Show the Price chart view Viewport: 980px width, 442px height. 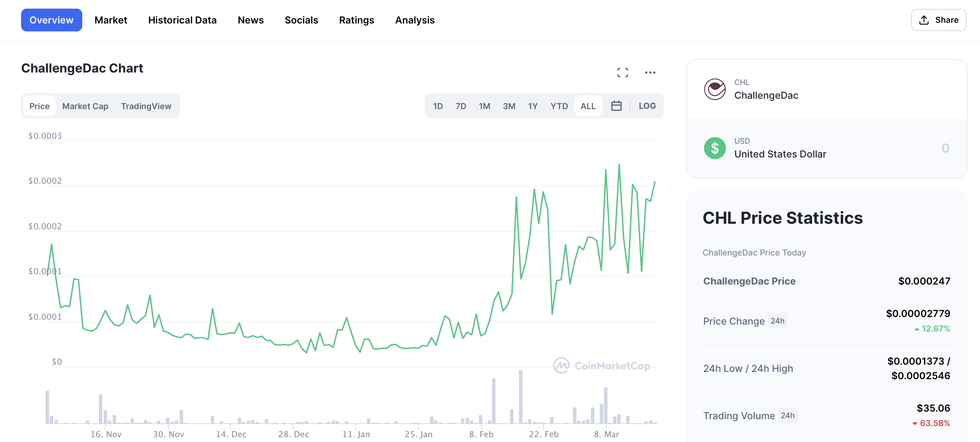[x=39, y=106]
